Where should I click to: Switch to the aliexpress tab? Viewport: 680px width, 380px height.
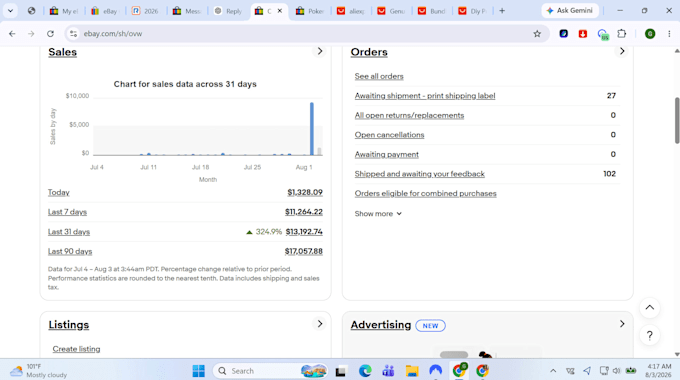point(350,11)
